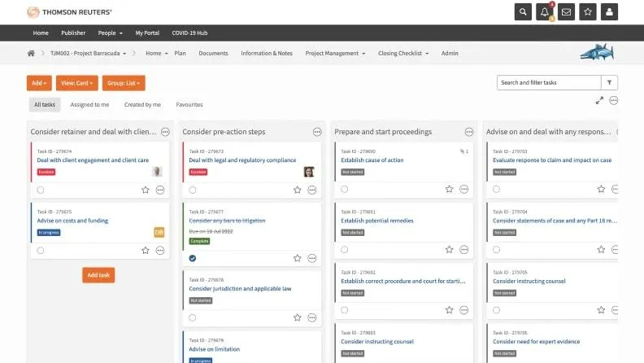Open options for Consider retainer list
This screenshot has height=363, width=644.
click(165, 132)
